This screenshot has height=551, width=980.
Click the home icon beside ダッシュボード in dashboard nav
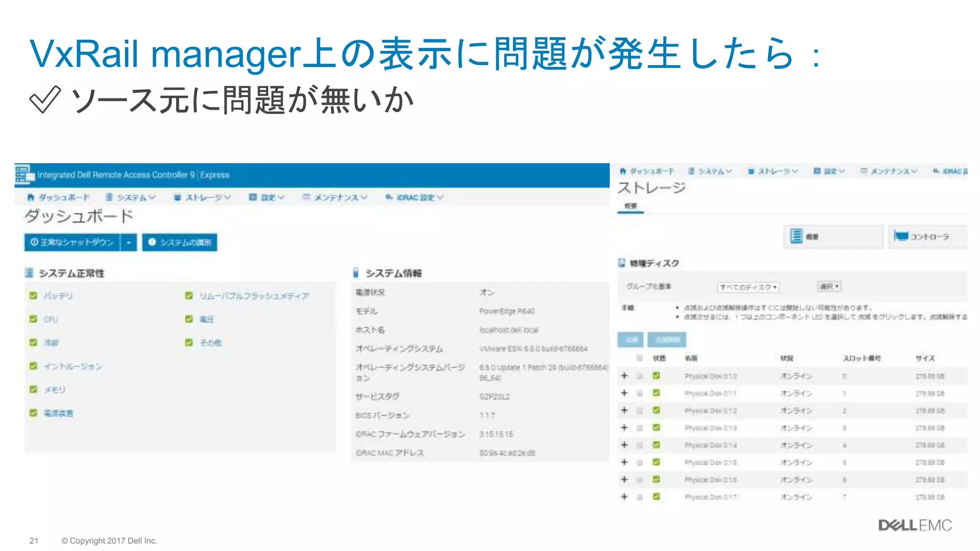tap(31, 197)
